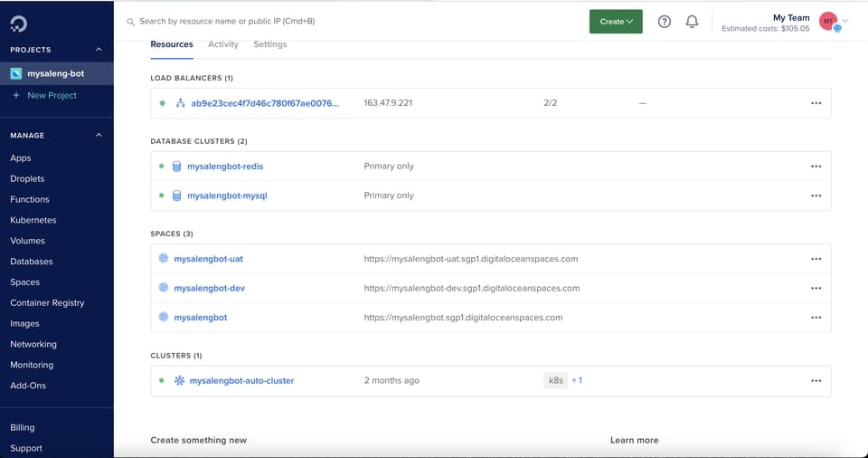Viewport: 868px width, 458px height.
Task: Open the mysalengbot-auto-cluster link
Action: coord(241,381)
